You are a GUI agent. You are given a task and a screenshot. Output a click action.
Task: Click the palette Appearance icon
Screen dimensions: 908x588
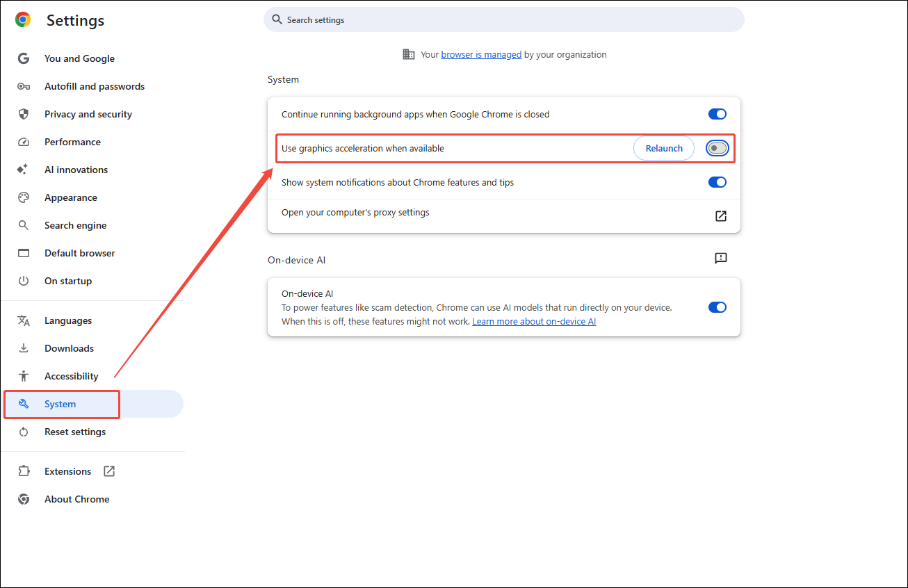coord(24,197)
